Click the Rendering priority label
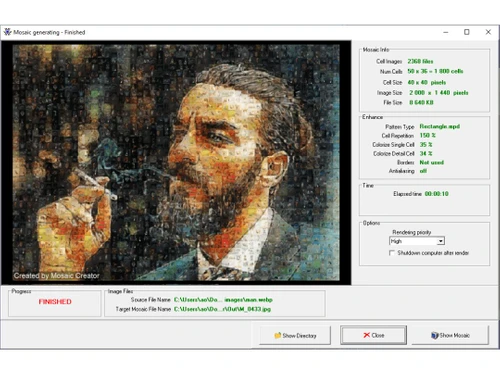 coord(412,232)
